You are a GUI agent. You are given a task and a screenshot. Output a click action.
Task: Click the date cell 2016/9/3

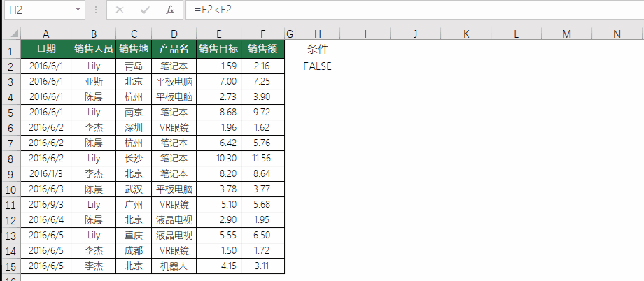point(46,205)
